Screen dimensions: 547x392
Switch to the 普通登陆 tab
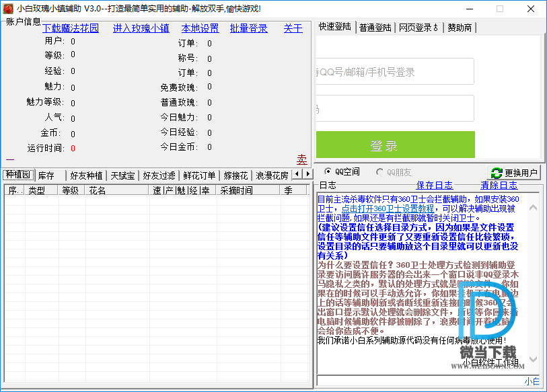point(375,28)
